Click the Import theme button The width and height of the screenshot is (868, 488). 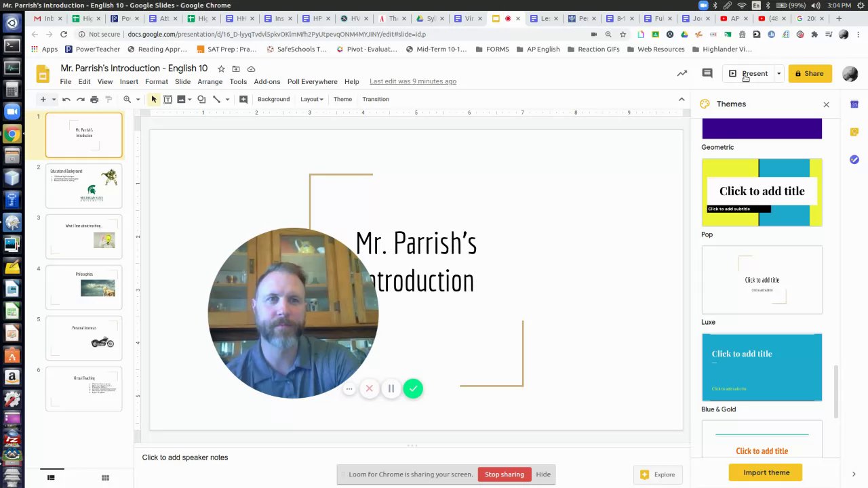click(x=766, y=472)
